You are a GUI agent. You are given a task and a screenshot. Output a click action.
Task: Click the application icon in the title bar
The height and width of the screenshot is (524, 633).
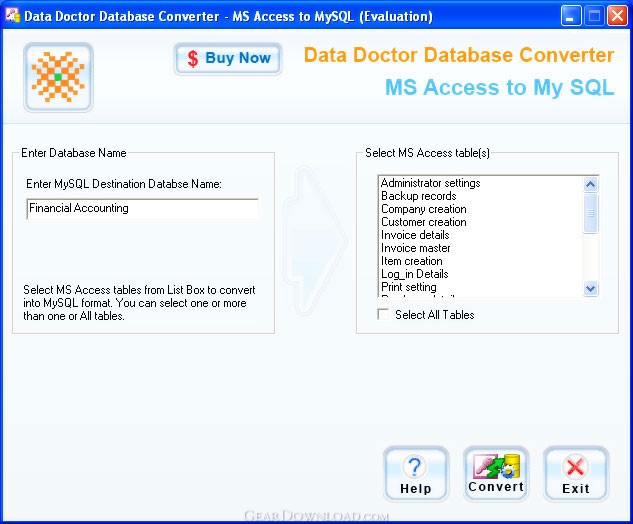[12, 15]
